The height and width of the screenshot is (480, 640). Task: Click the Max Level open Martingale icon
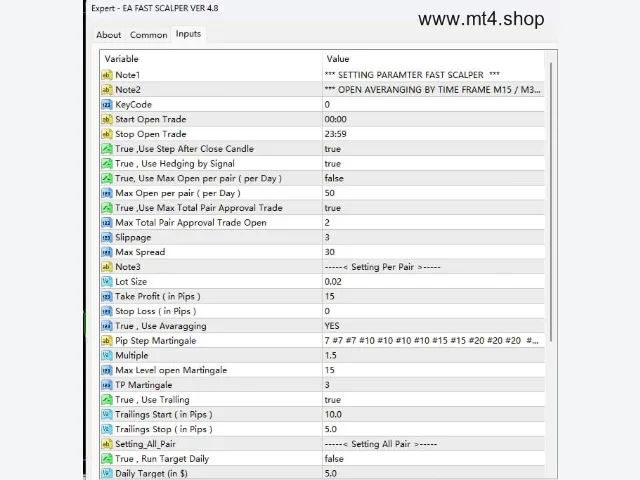click(x=107, y=370)
